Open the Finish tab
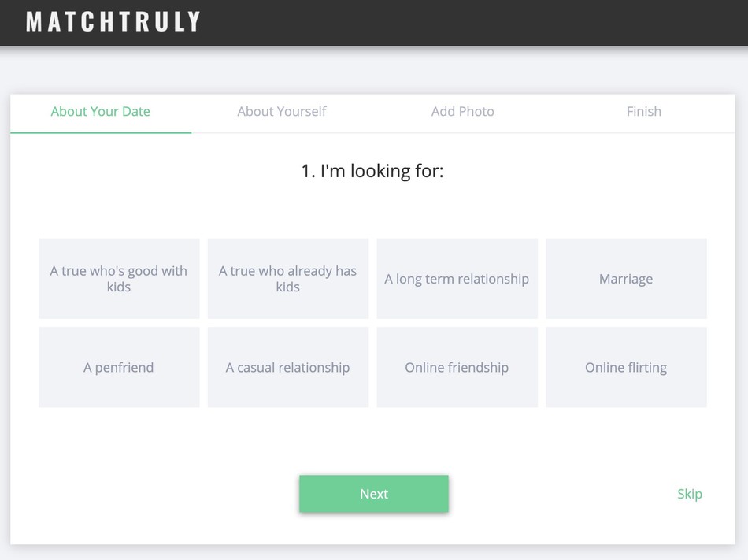Screen dimensions: 748x560 tap(644, 112)
